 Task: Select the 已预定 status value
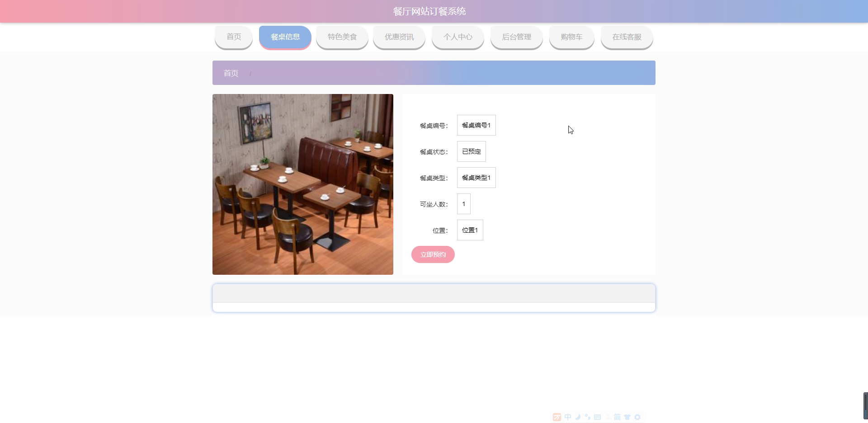pyautogui.click(x=472, y=151)
